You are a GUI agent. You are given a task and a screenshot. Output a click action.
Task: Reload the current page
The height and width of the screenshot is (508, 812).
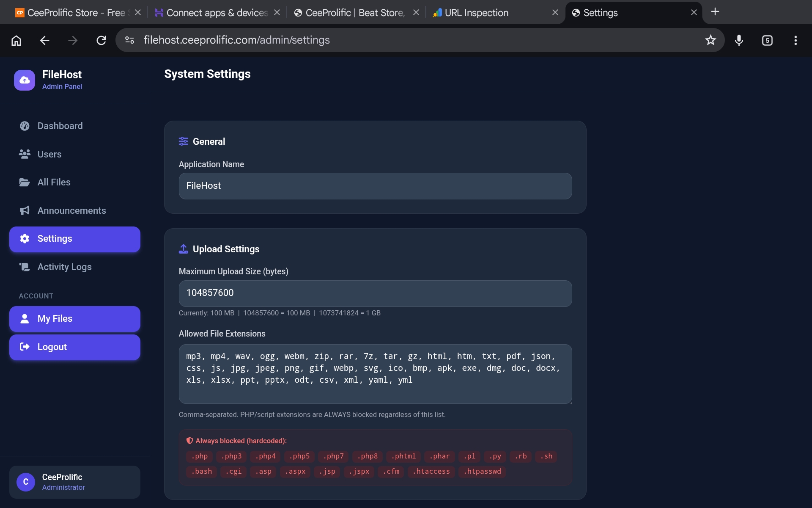[x=101, y=40]
